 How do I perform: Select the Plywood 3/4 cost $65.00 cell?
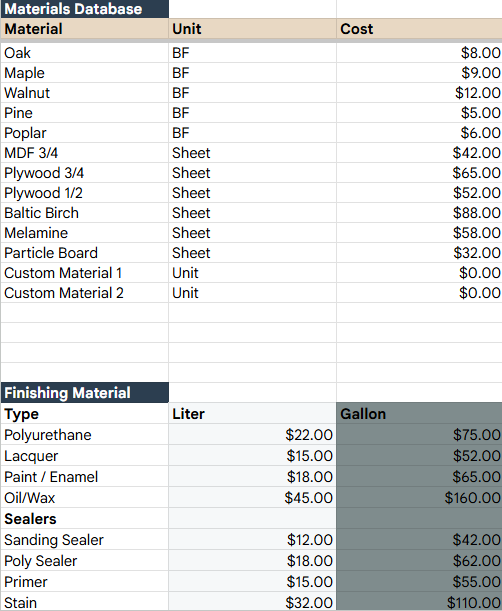click(x=419, y=173)
